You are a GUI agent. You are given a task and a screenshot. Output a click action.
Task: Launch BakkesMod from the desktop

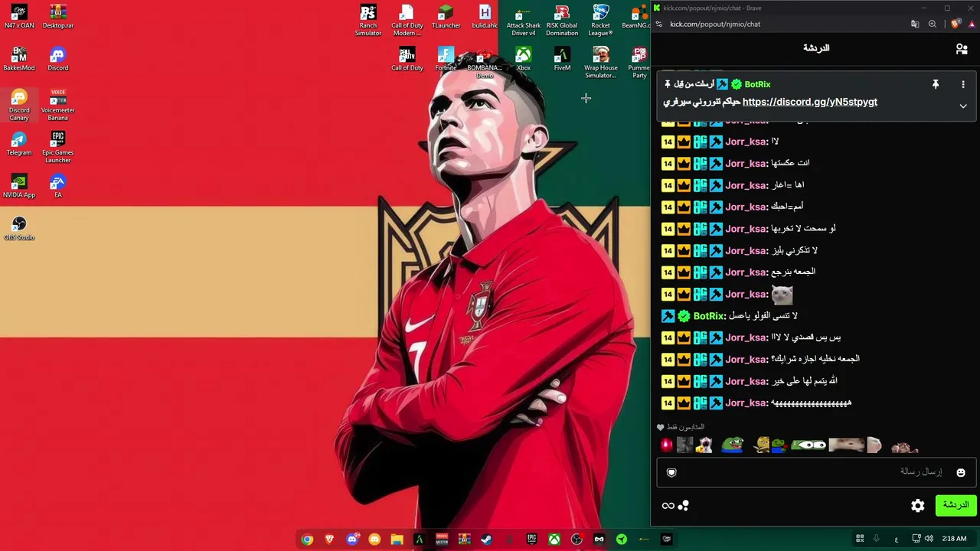[19, 59]
